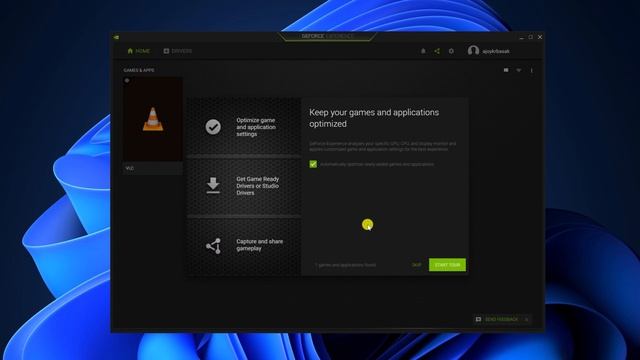The height and width of the screenshot is (360, 640).
Task: Click the Send Feedback button
Action: (502, 319)
